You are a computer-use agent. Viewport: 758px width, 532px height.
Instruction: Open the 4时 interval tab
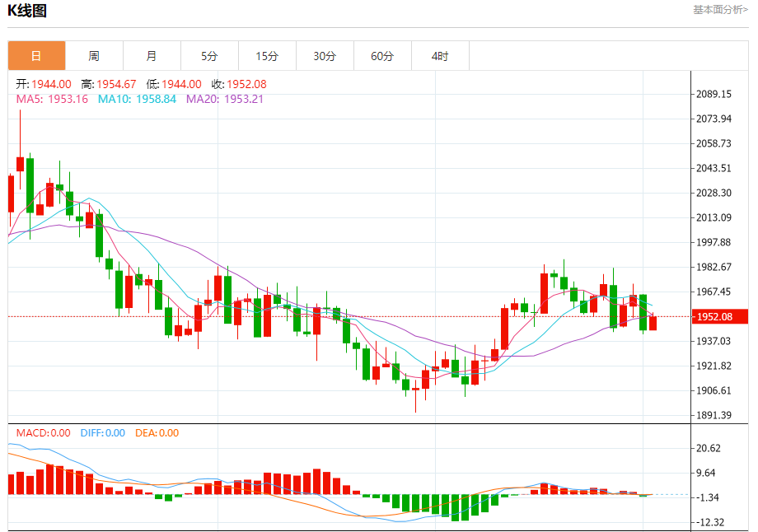[x=440, y=56]
